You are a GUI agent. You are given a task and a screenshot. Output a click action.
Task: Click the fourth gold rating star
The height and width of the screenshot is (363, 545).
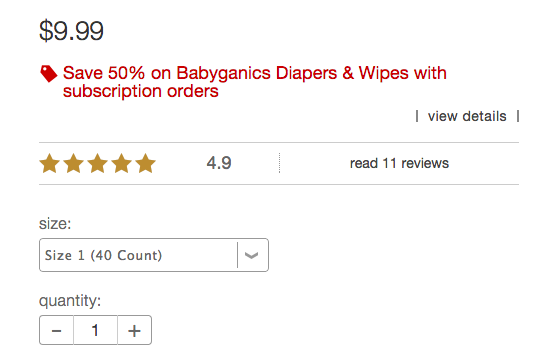click(x=122, y=163)
